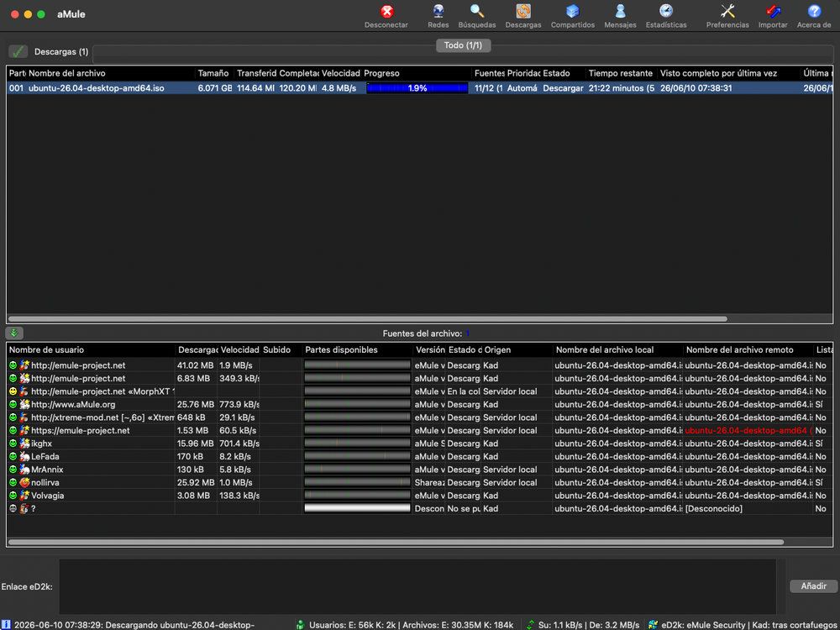Click the 4.8 MB/s speed cell
Screen dimensions: 840x630
click(x=339, y=88)
